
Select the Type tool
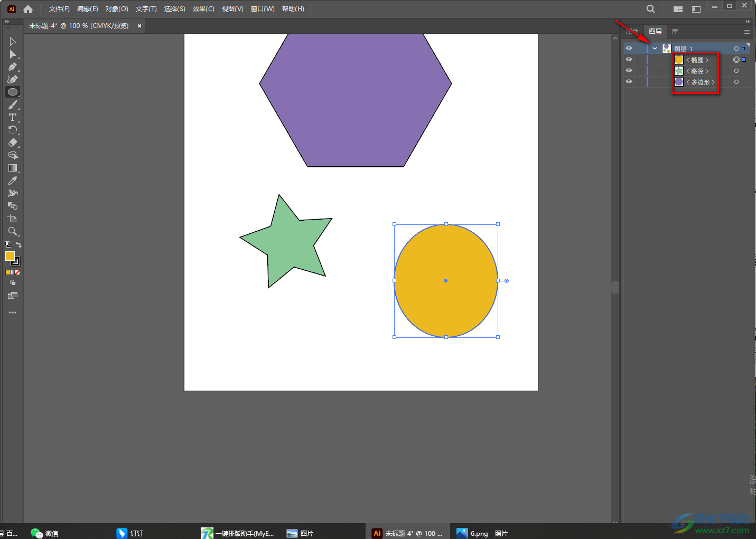click(13, 117)
